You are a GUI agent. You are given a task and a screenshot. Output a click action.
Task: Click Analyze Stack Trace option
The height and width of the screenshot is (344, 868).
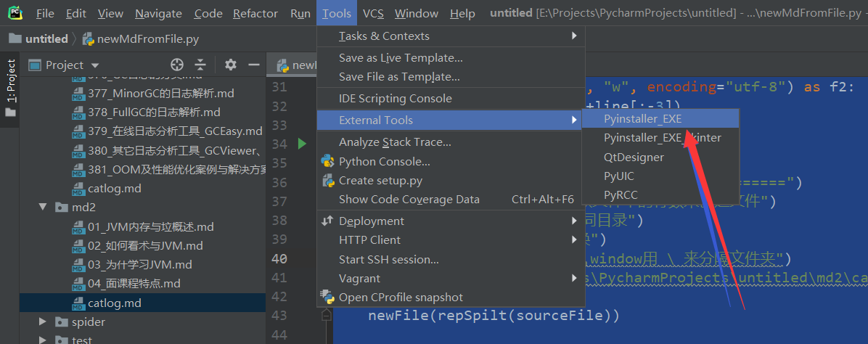[395, 142]
